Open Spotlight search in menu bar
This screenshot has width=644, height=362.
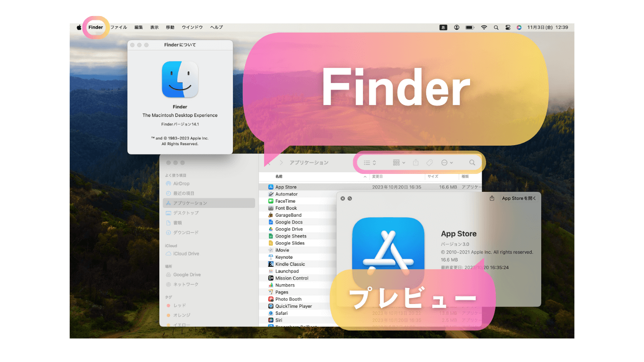point(496,27)
